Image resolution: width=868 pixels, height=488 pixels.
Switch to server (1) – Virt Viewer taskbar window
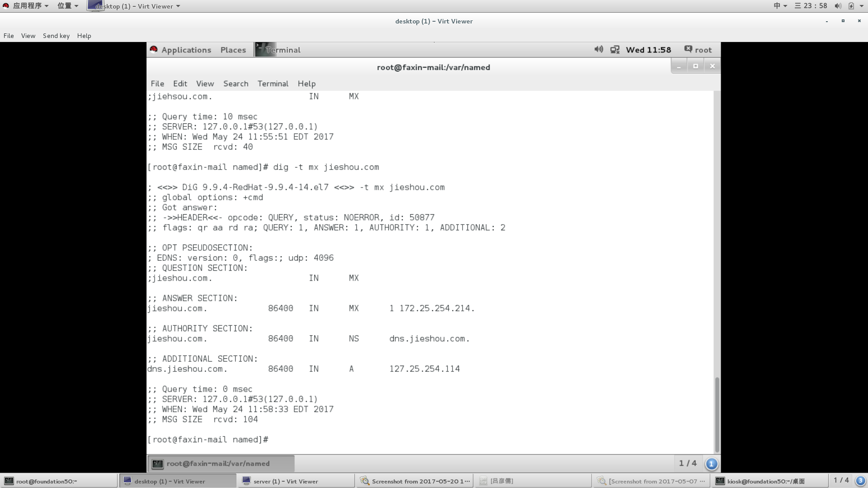click(x=296, y=481)
